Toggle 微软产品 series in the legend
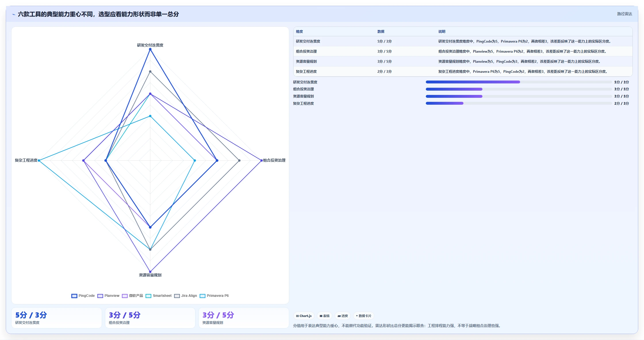This screenshot has height=340, width=644. (x=133, y=296)
